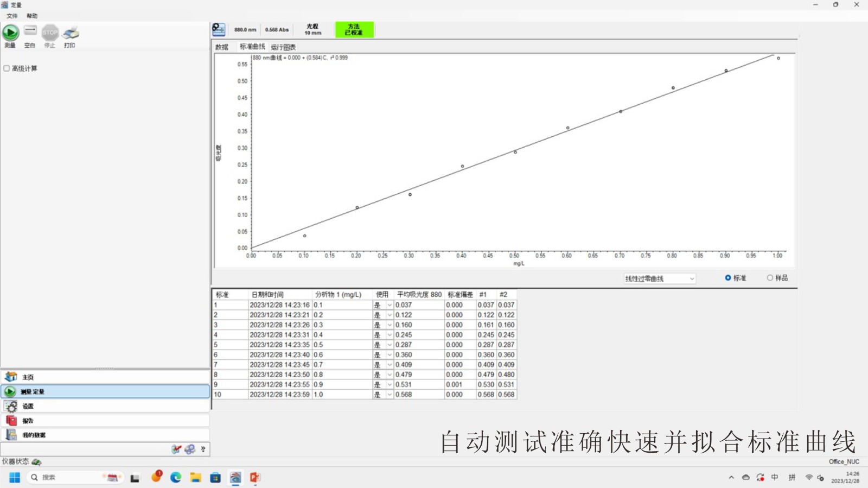Select the 标准 radio button

(728, 278)
